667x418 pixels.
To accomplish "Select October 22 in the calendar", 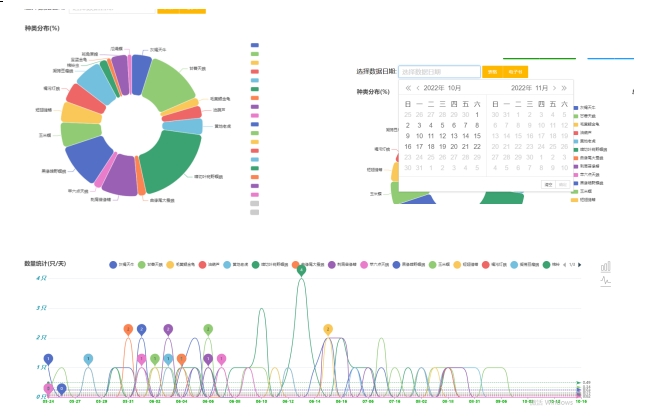I will pyautogui.click(x=477, y=147).
